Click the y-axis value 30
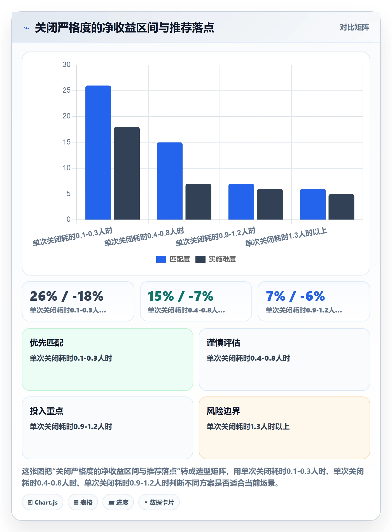The width and height of the screenshot is (392, 532). pos(67,65)
